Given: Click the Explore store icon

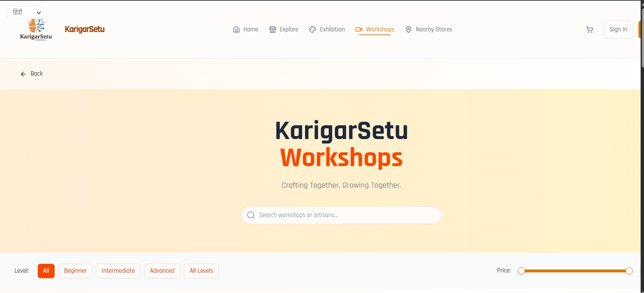Looking at the screenshot, I should [273, 29].
